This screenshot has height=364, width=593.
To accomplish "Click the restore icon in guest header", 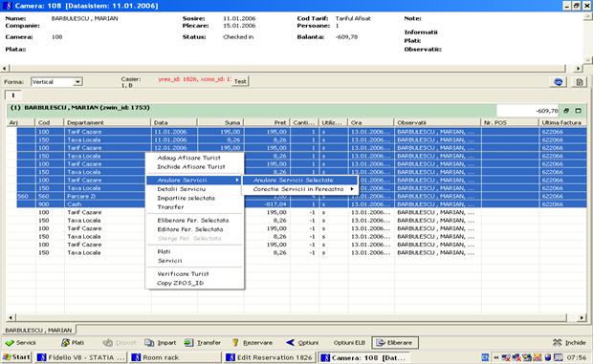I will coord(566,111).
